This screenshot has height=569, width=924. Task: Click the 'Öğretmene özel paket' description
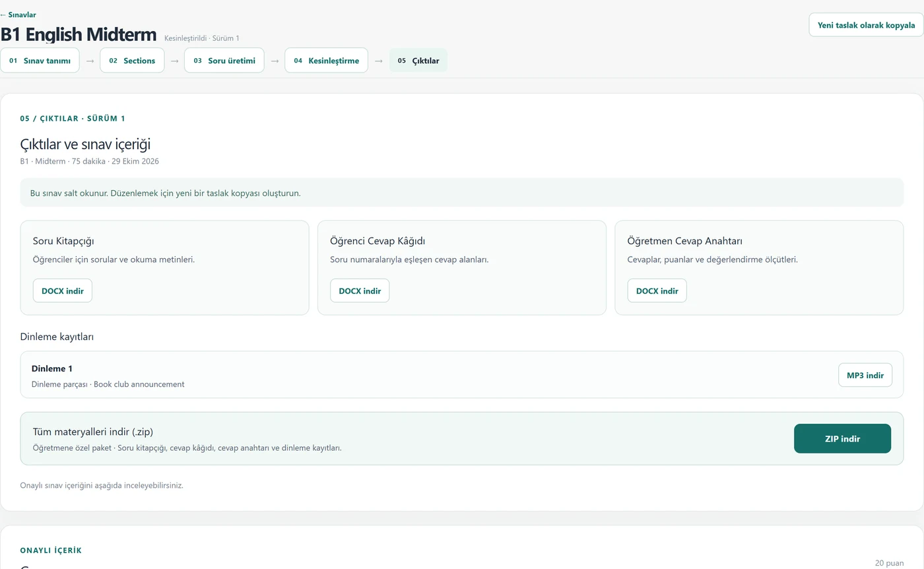(x=187, y=448)
